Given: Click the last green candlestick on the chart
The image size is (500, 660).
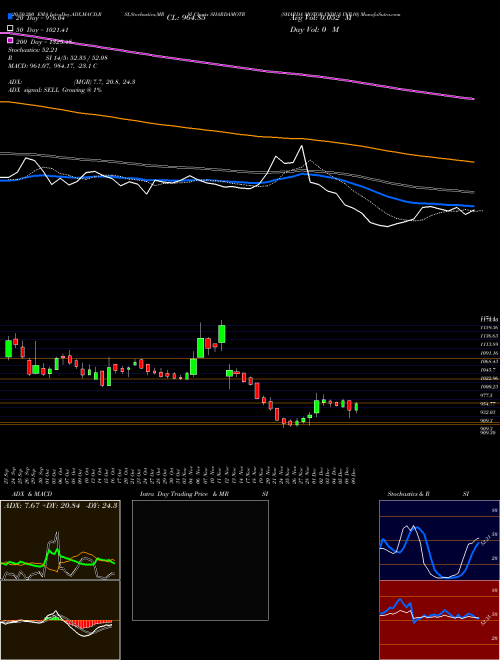Looking at the screenshot, I should [356, 407].
